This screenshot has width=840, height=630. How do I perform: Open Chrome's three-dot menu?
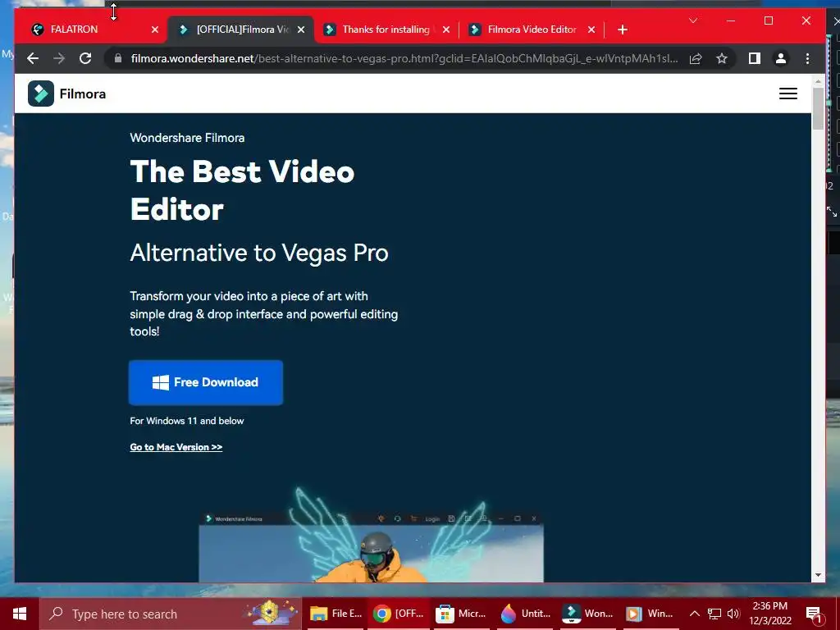click(807, 58)
